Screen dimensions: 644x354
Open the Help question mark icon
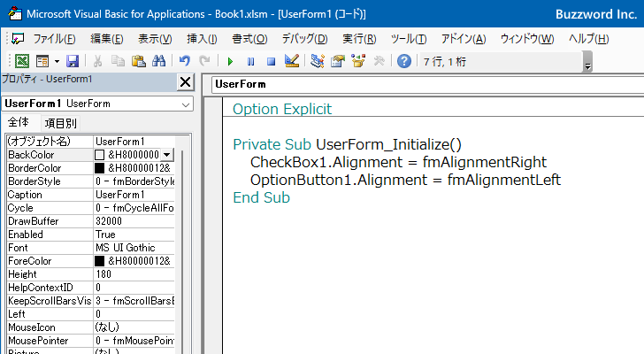pyautogui.click(x=404, y=61)
